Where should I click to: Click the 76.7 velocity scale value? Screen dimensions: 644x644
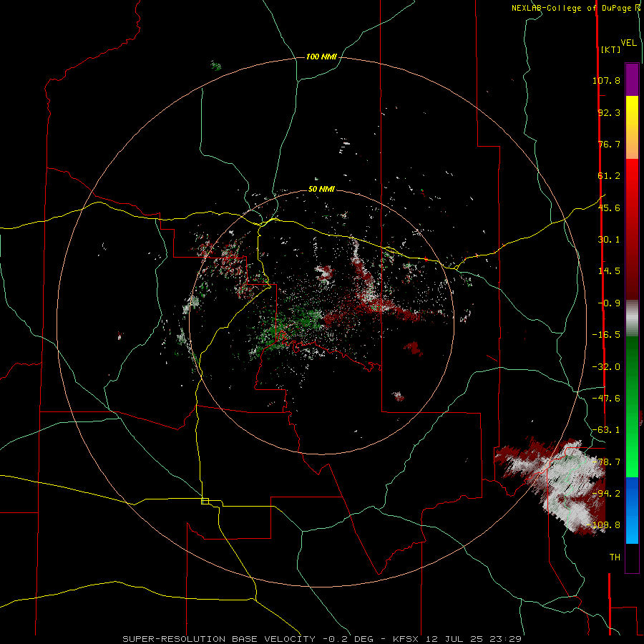point(609,144)
